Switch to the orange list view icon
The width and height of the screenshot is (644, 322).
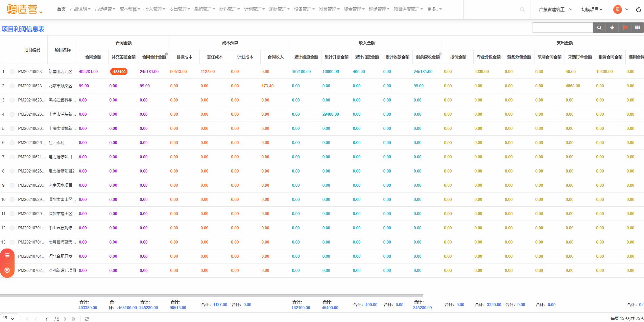pos(625,28)
